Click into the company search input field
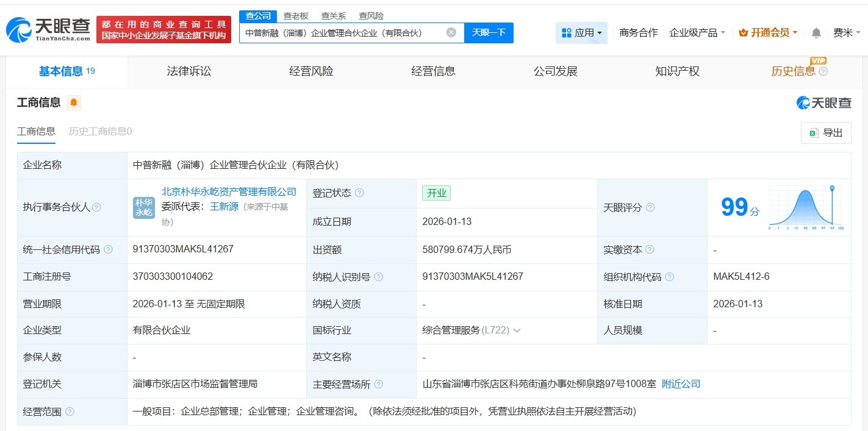Screen dimensions: 868x431 342,33
